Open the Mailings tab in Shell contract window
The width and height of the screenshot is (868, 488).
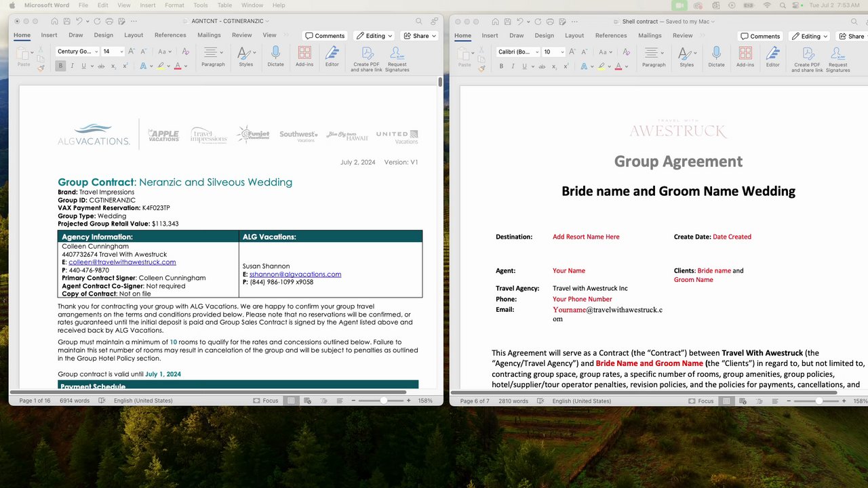[x=650, y=35]
